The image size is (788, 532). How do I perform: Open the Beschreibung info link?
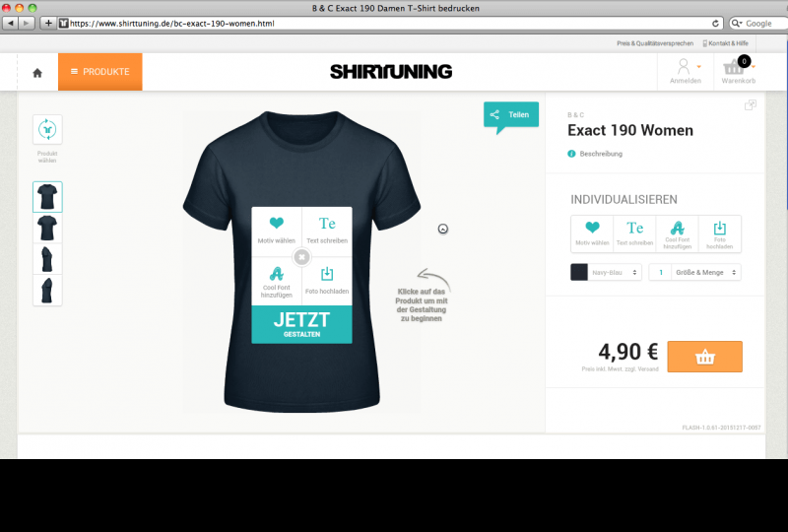pos(601,154)
